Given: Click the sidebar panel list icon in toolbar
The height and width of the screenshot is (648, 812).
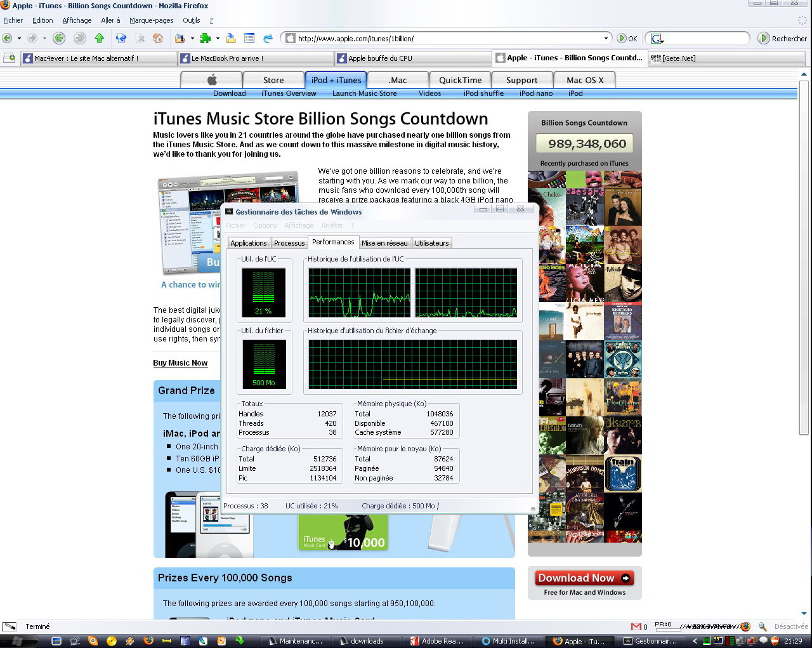Looking at the screenshot, I should (x=249, y=38).
